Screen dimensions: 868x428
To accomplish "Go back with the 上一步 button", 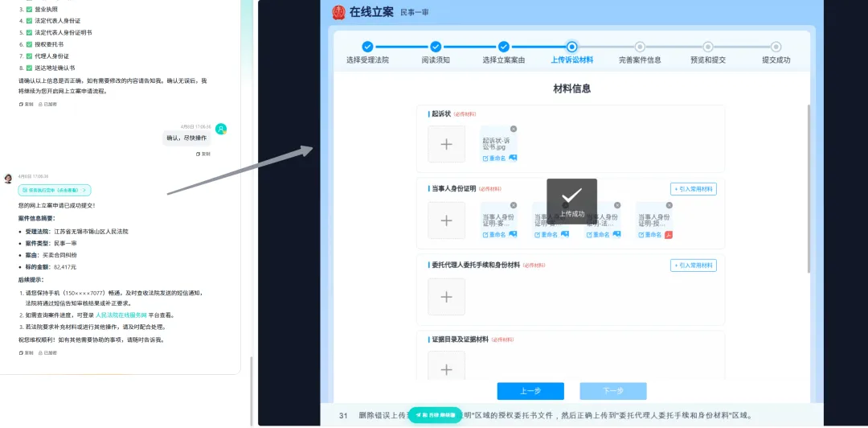I will tap(530, 391).
